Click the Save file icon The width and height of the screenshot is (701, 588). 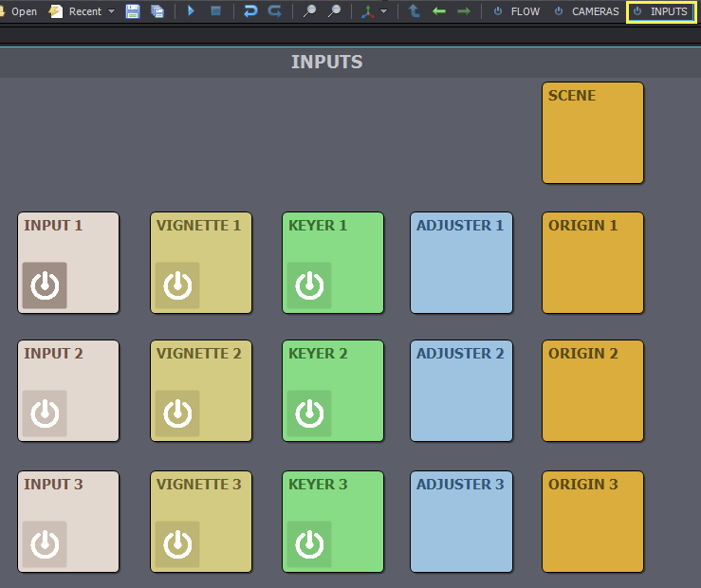tap(133, 11)
